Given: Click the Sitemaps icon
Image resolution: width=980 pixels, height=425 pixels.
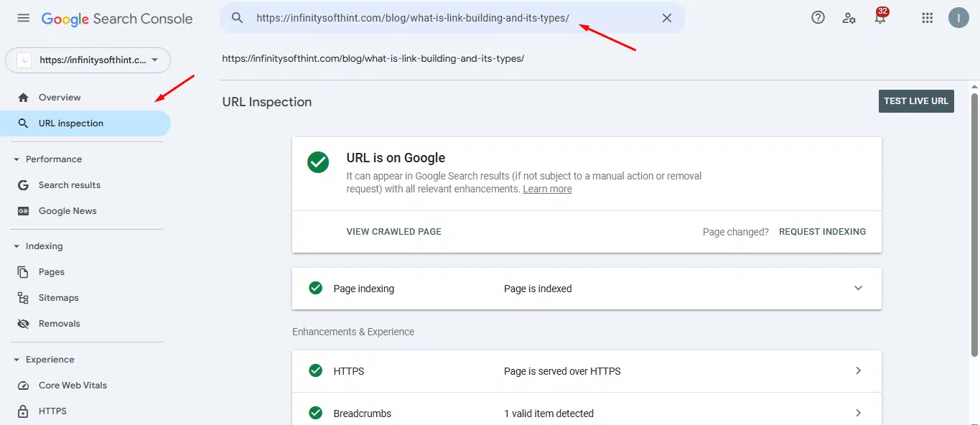Looking at the screenshot, I should click(x=24, y=298).
